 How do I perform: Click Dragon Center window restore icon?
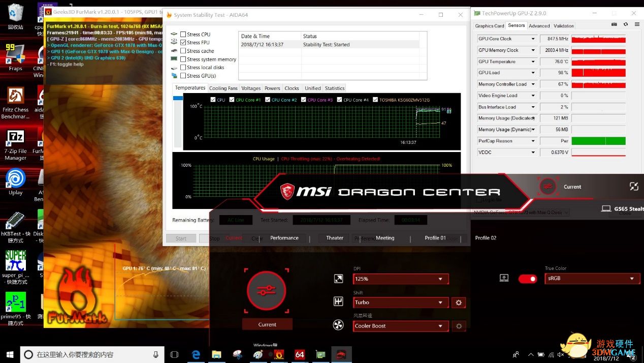(633, 187)
